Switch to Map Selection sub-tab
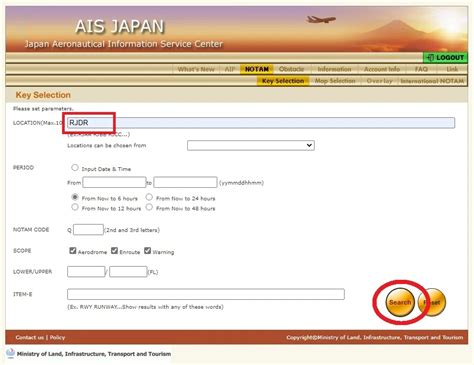 click(335, 81)
